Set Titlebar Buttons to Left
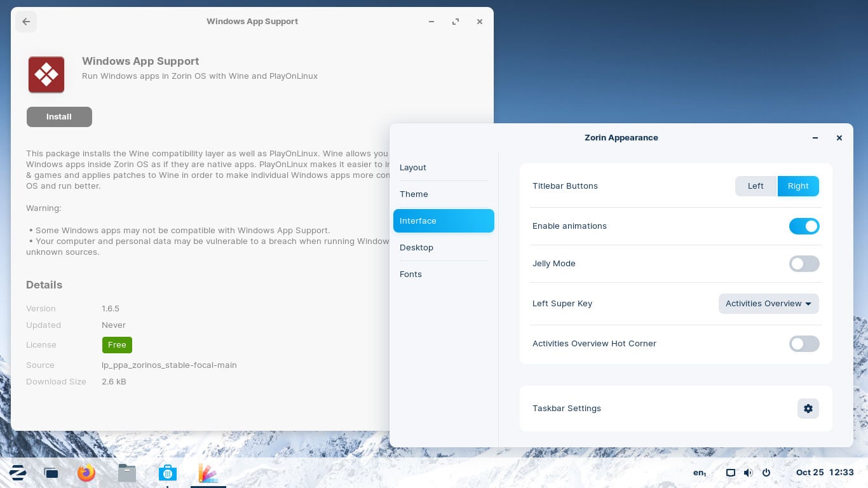Screen dimensions: 868x488 tap(756, 186)
